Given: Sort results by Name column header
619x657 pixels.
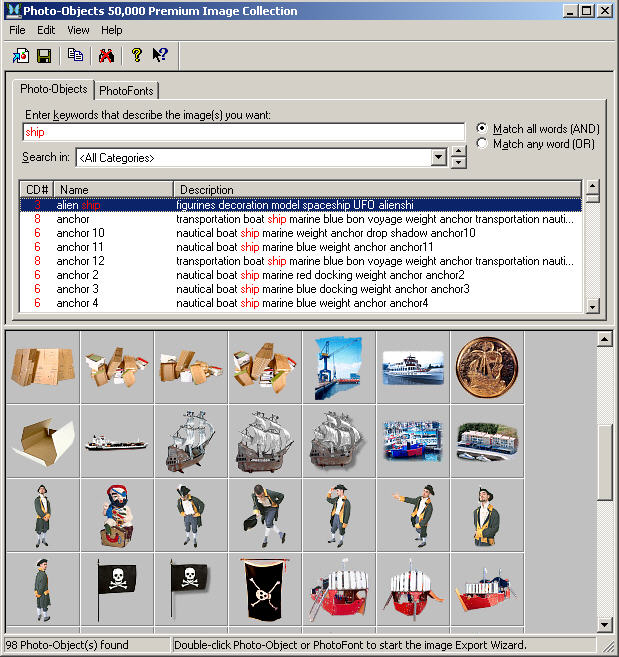Looking at the screenshot, I should 113,190.
